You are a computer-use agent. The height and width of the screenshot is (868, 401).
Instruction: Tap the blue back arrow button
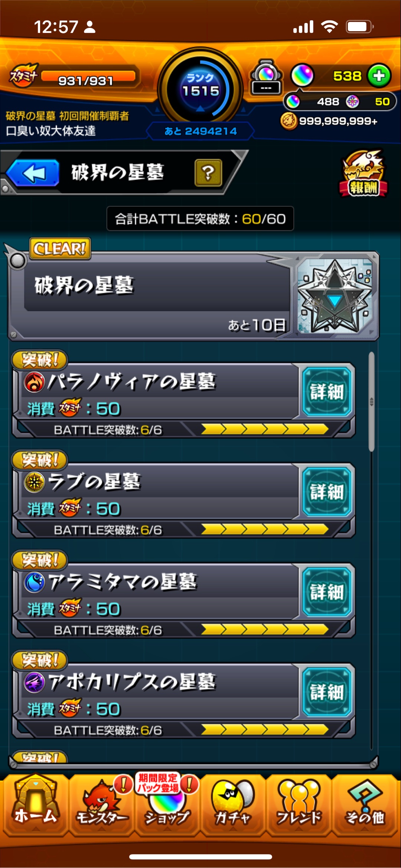(33, 173)
